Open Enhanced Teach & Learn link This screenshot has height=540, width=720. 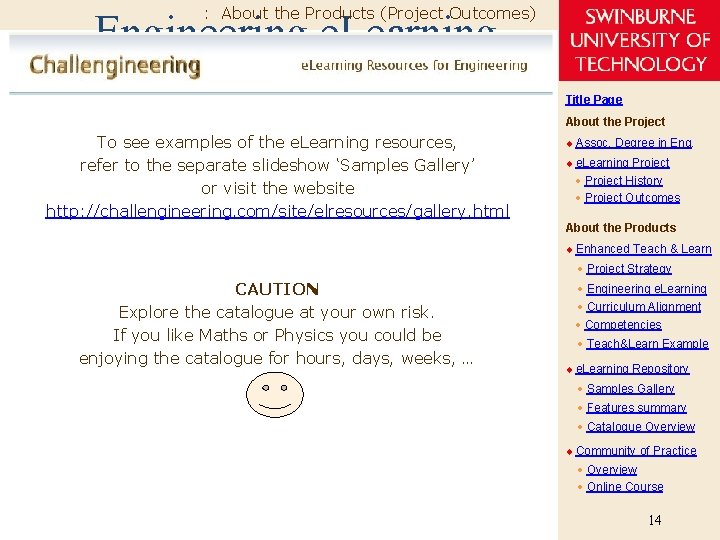[x=643, y=249]
